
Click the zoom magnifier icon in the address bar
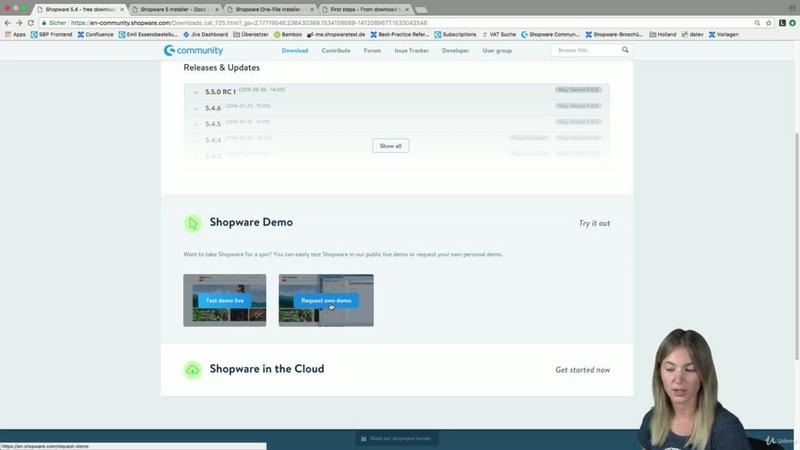tap(757, 23)
